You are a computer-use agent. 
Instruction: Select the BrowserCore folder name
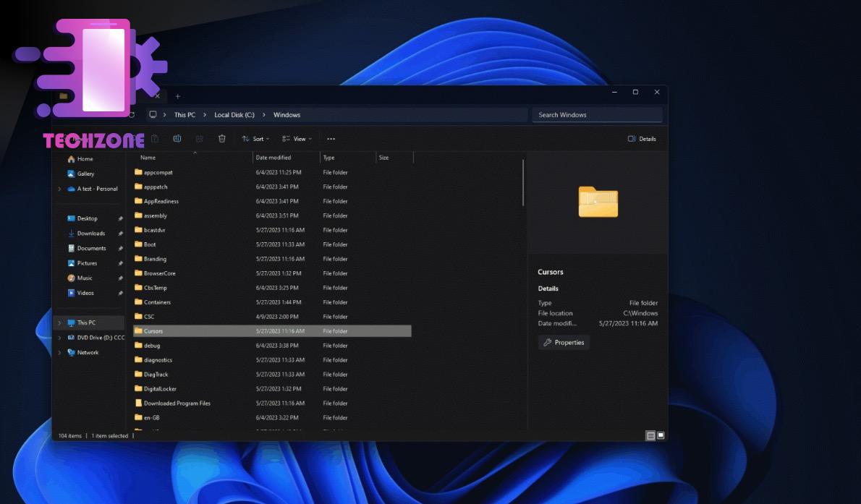point(160,273)
